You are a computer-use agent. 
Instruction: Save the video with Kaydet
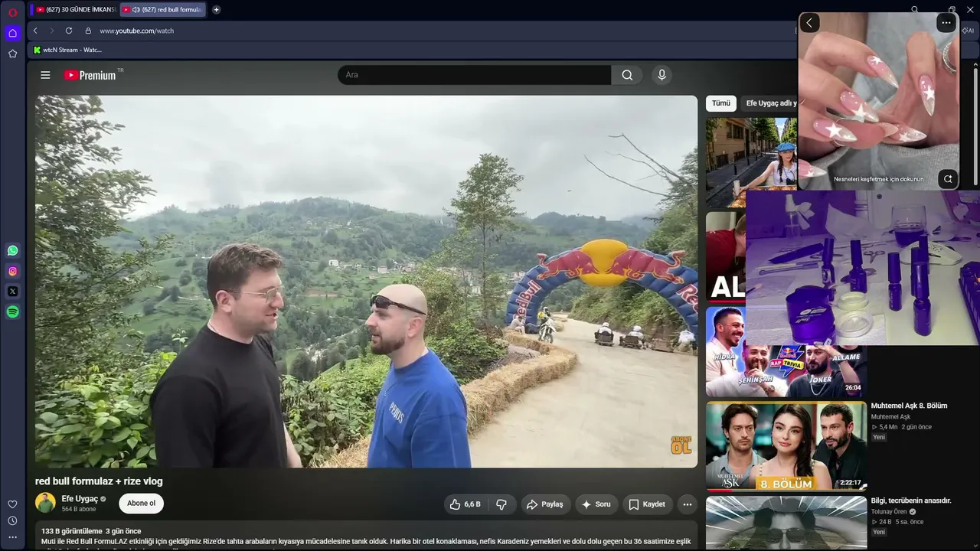pyautogui.click(x=647, y=504)
